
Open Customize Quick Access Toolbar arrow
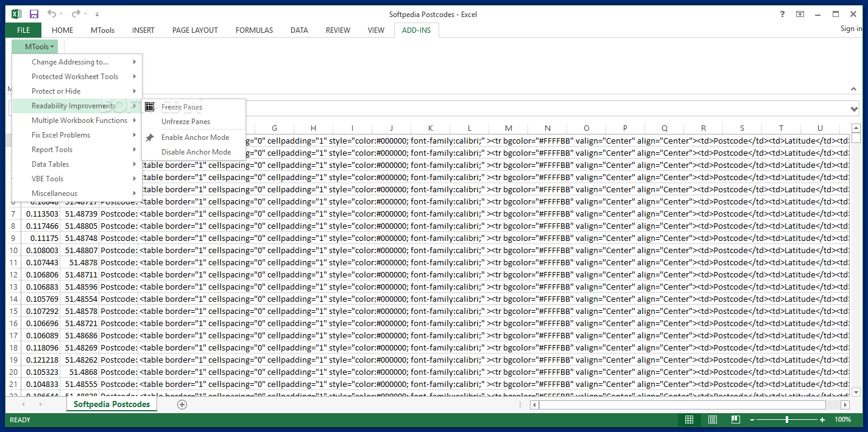point(97,14)
